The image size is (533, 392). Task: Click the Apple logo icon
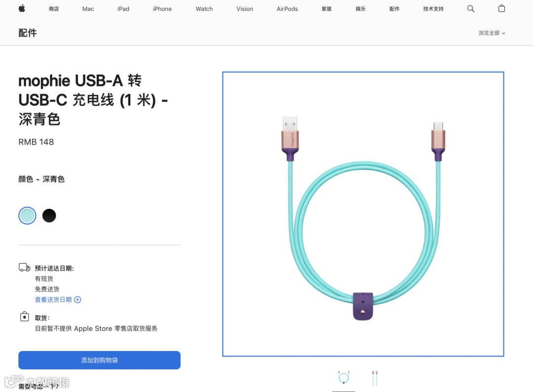tap(22, 8)
